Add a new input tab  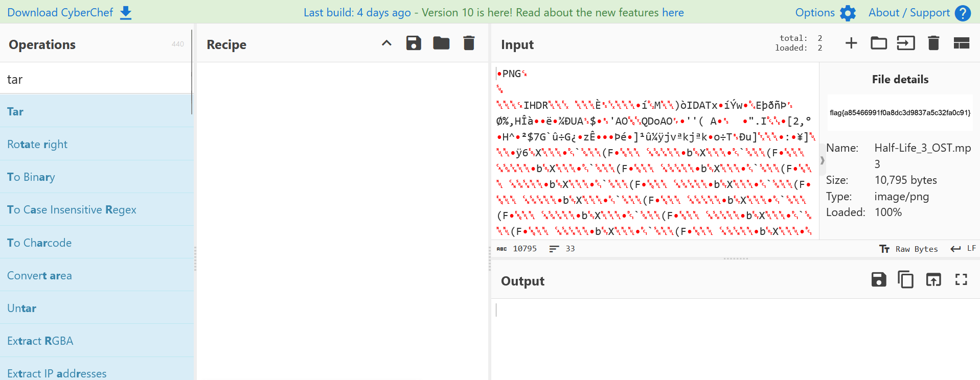[851, 43]
